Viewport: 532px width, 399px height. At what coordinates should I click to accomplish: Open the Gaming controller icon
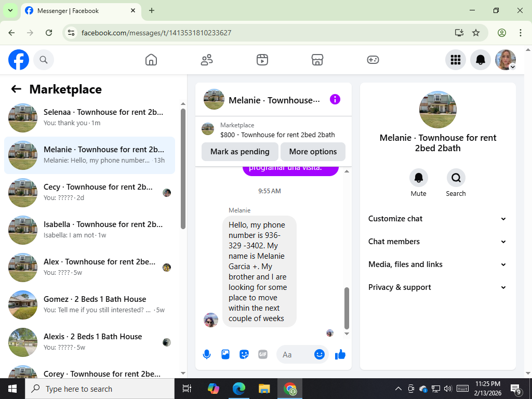373,60
